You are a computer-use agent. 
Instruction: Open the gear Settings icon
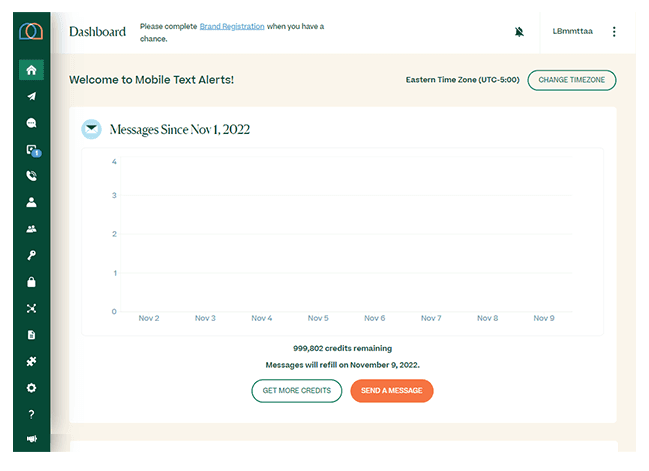coord(31,387)
